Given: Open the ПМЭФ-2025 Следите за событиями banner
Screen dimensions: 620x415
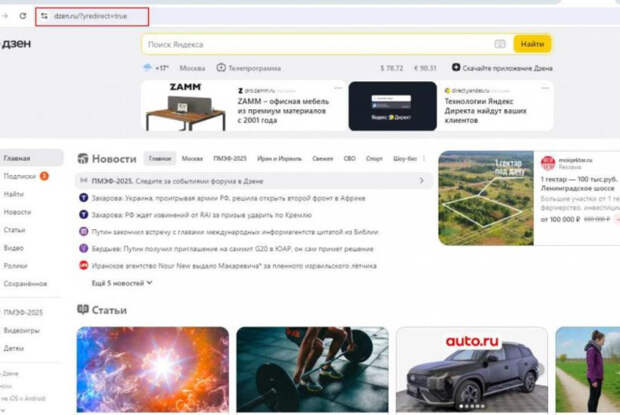Looking at the screenshot, I should pyautogui.click(x=253, y=181).
